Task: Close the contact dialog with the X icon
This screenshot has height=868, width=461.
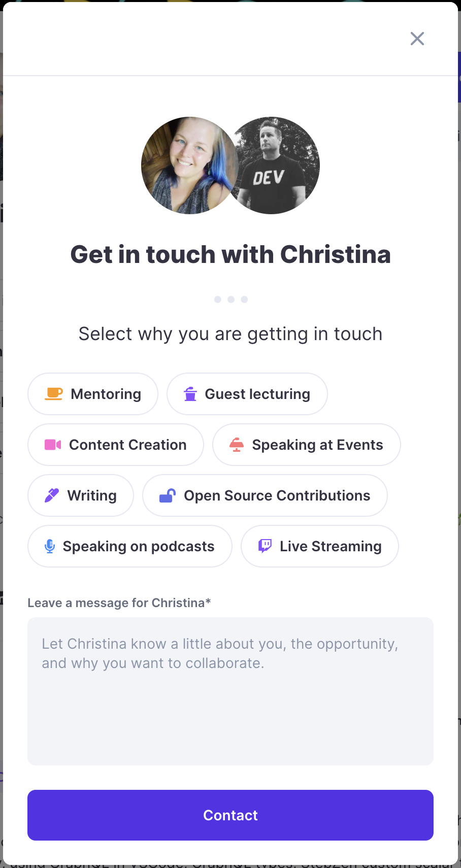Action: pyautogui.click(x=417, y=39)
